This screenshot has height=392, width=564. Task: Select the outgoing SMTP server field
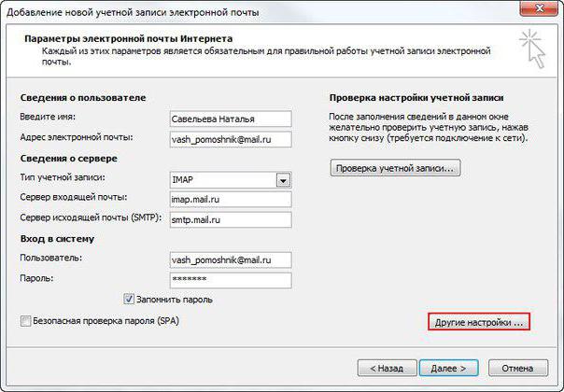point(230,219)
